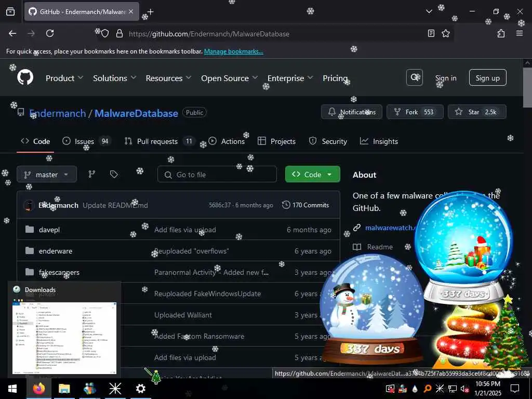Click the Sign up button

(487, 78)
